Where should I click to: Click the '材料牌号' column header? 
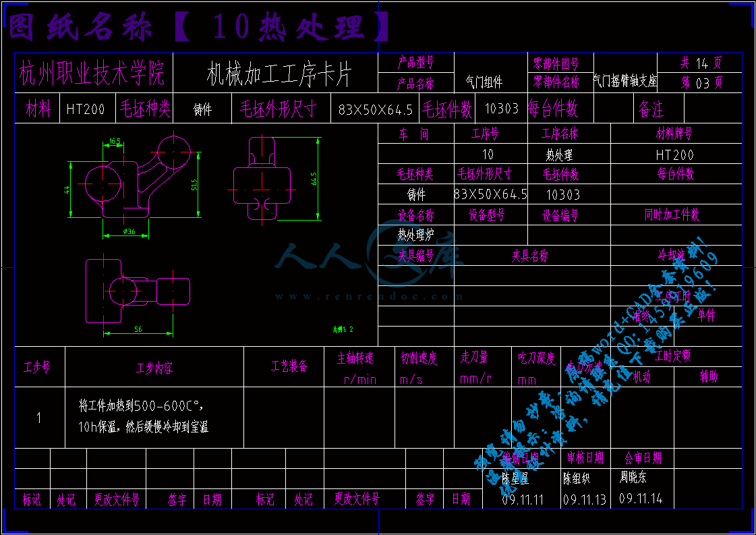coord(674,134)
